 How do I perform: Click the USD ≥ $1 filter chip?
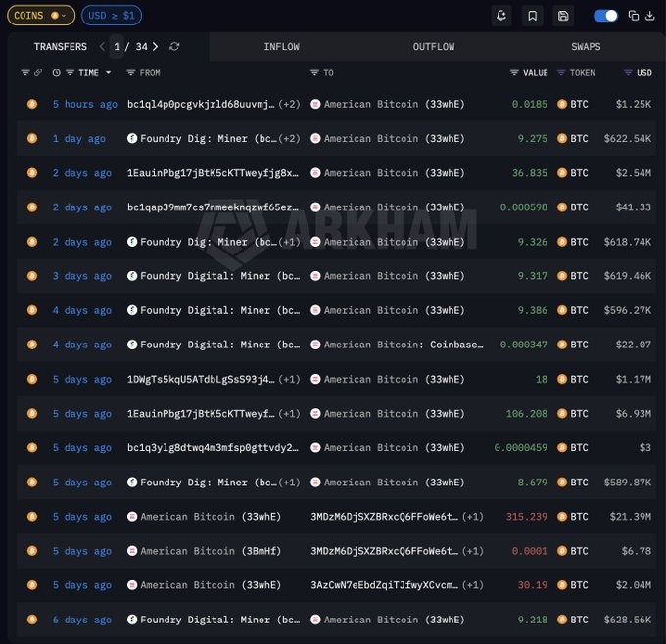pos(112,16)
